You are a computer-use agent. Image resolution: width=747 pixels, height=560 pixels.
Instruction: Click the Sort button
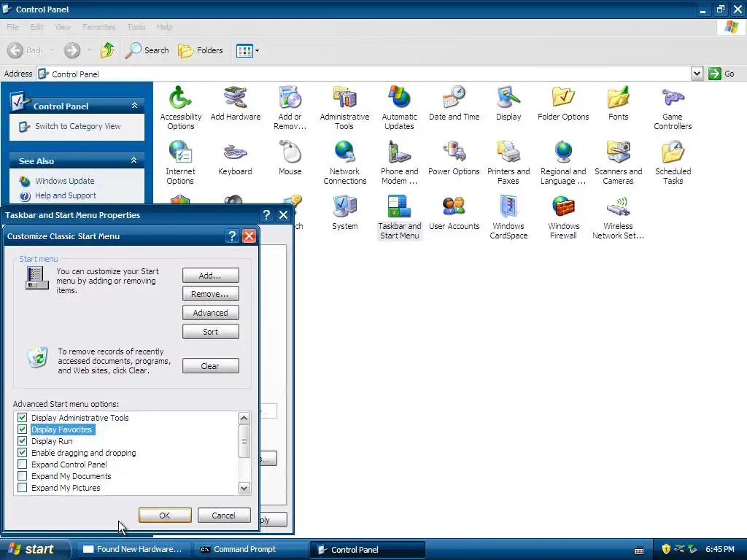tap(211, 332)
